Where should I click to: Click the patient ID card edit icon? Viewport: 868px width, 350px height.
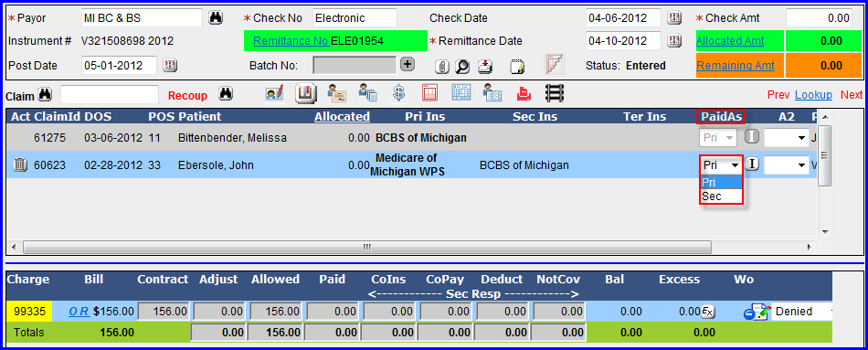coord(275,93)
